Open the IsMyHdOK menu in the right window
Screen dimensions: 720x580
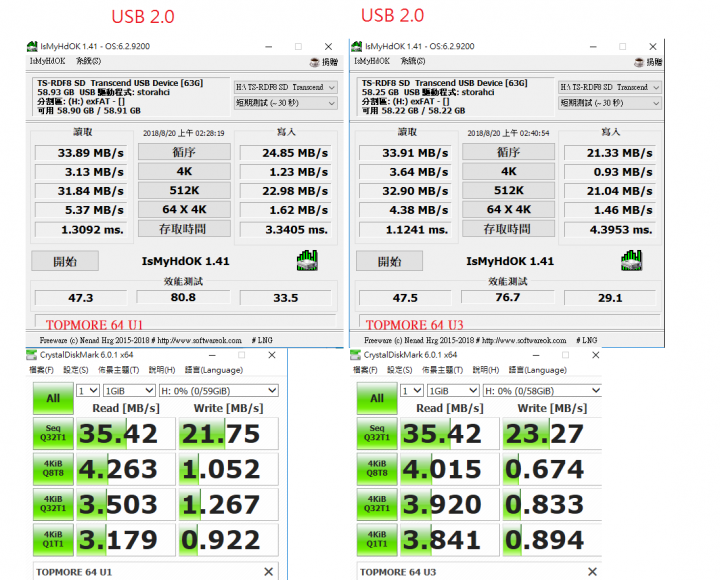(372, 61)
